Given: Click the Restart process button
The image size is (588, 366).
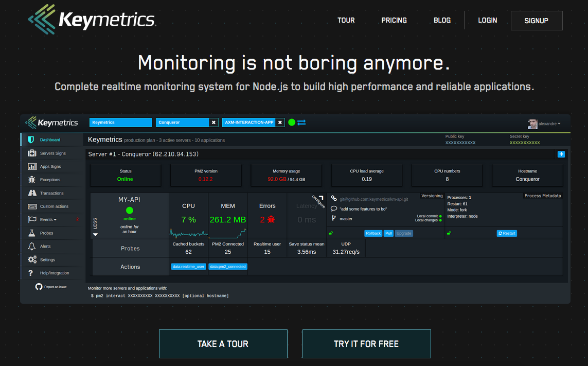Looking at the screenshot, I should point(506,233).
